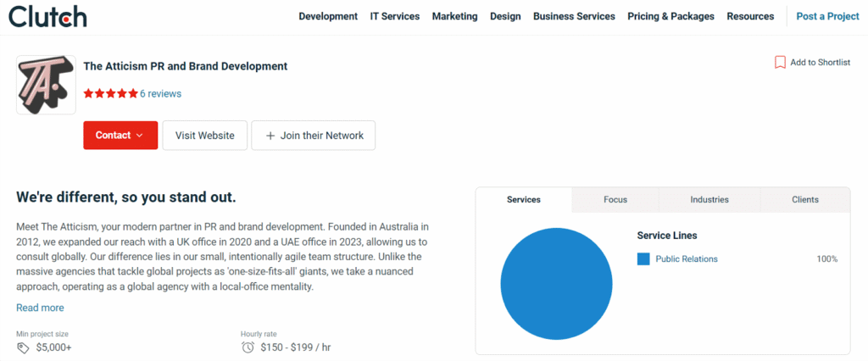
Task: Click the five-star rating icons
Action: (110, 93)
